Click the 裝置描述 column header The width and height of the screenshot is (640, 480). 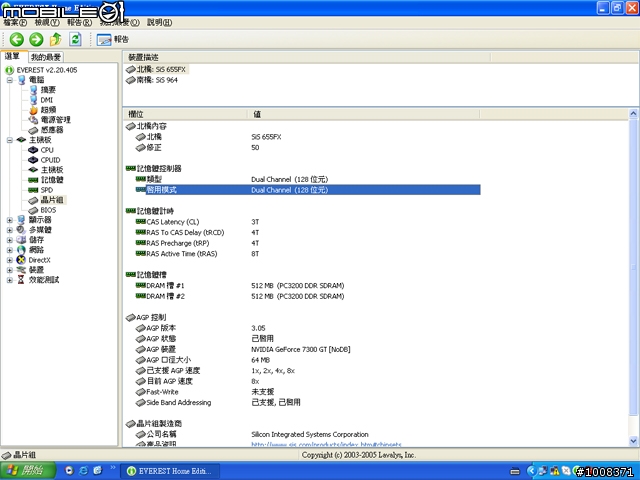coord(307,58)
